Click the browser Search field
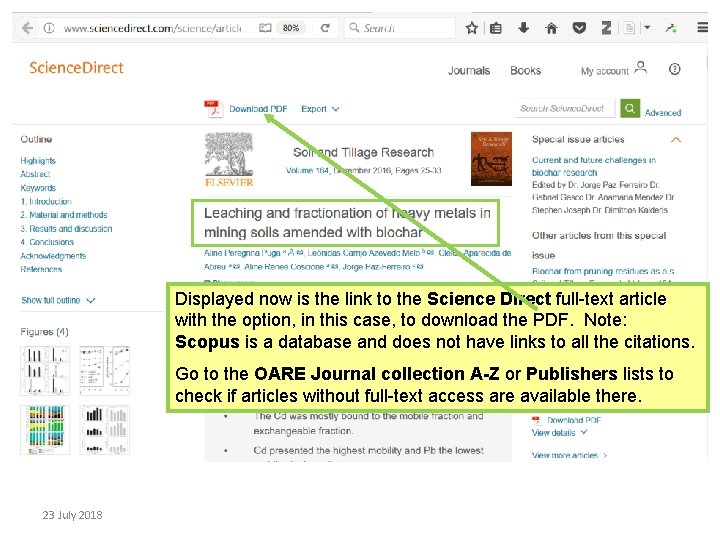The width and height of the screenshot is (720, 540). tap(399, 28)
